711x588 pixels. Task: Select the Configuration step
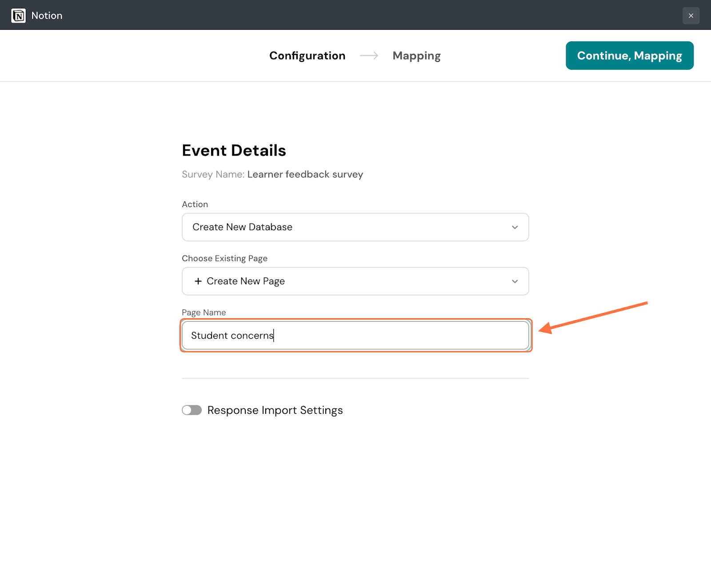point(307,56)
